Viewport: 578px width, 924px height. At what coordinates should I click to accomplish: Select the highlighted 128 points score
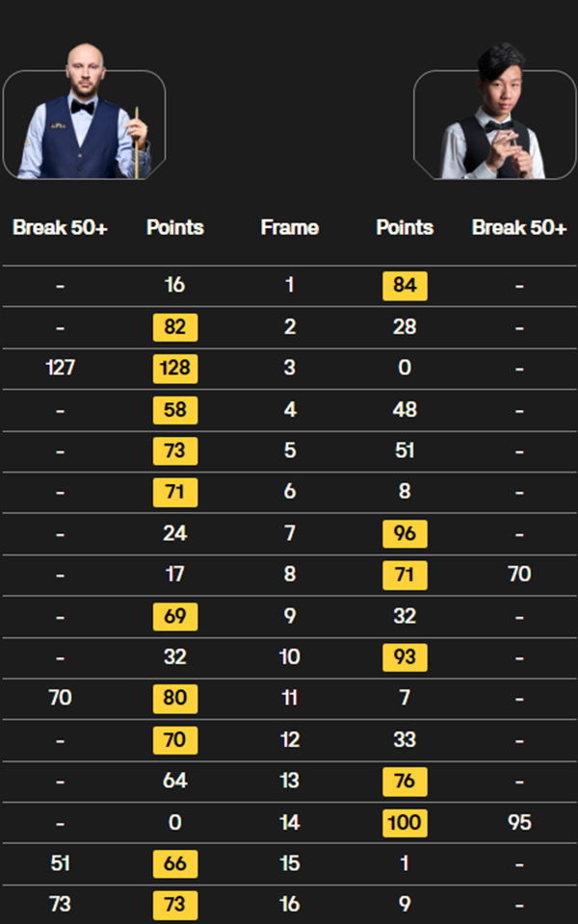coord(175,369)
